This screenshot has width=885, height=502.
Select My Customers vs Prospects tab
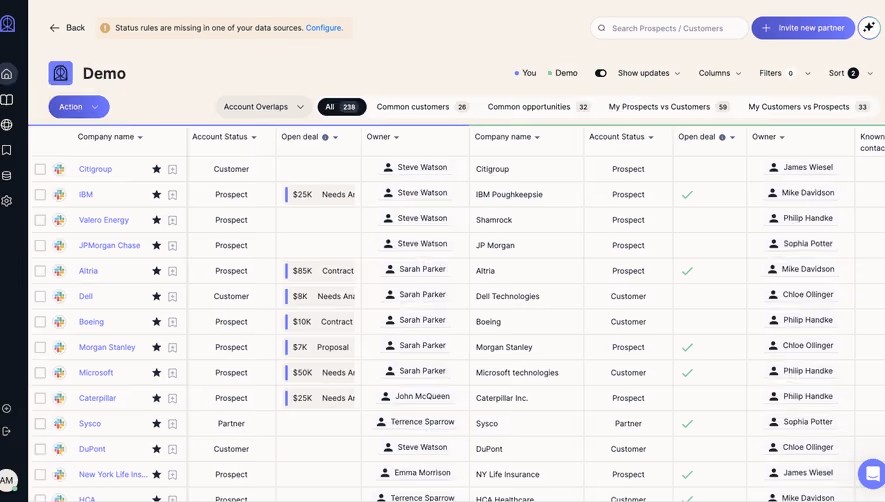point(808,107)
